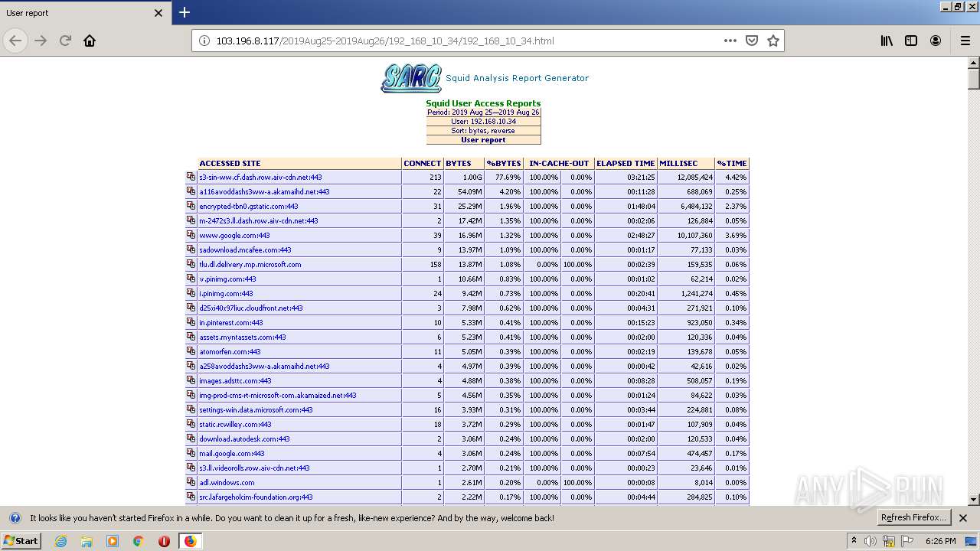Open date/time report icon for adl.windows.com

[x=191, y=482]
